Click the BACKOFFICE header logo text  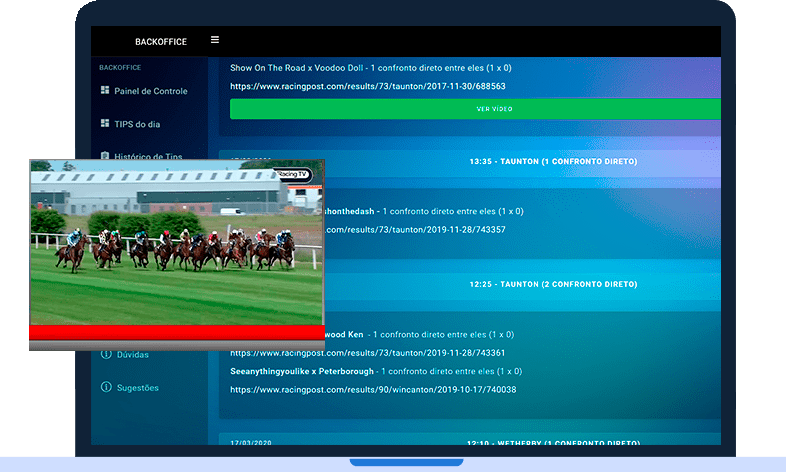[161, 42]
